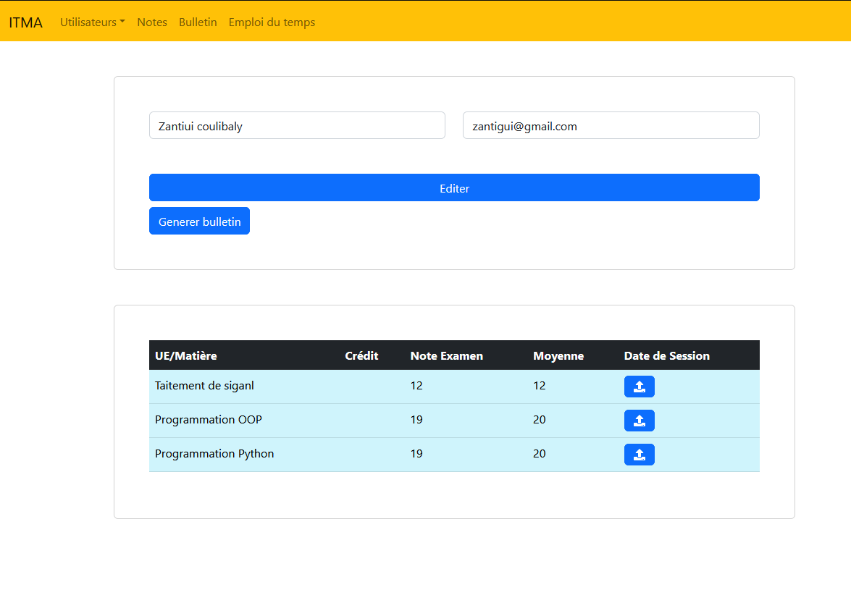This screenshot has height=616, width=851.
Task: Open Emploi du temps
Action: 272,22
